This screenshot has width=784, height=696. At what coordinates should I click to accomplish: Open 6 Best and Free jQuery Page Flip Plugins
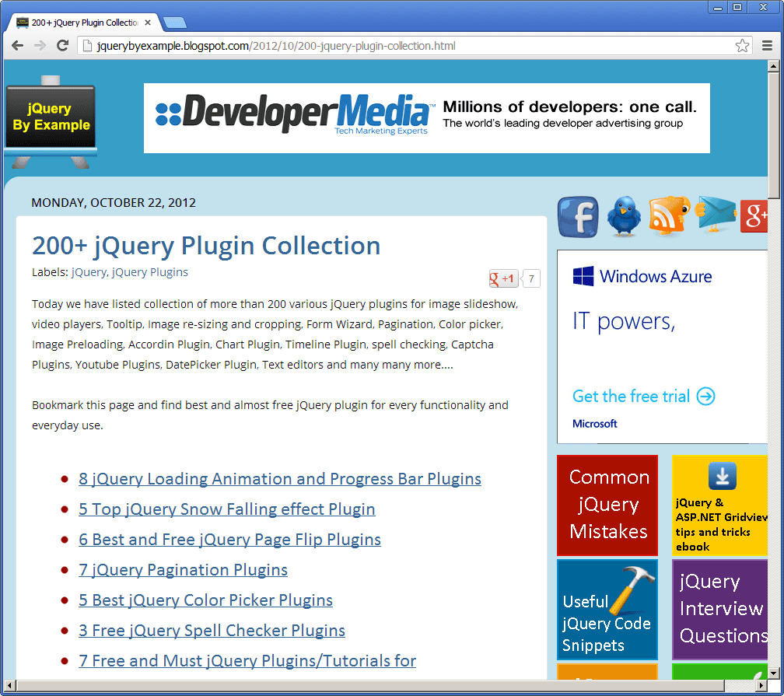[229, 540]
